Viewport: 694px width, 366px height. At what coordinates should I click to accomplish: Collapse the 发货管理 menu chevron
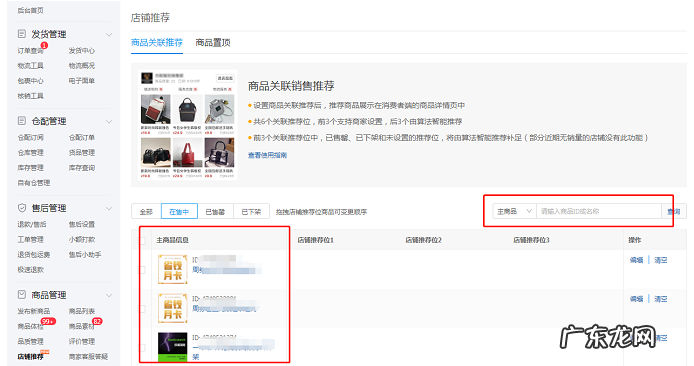(x=109, y=35)
